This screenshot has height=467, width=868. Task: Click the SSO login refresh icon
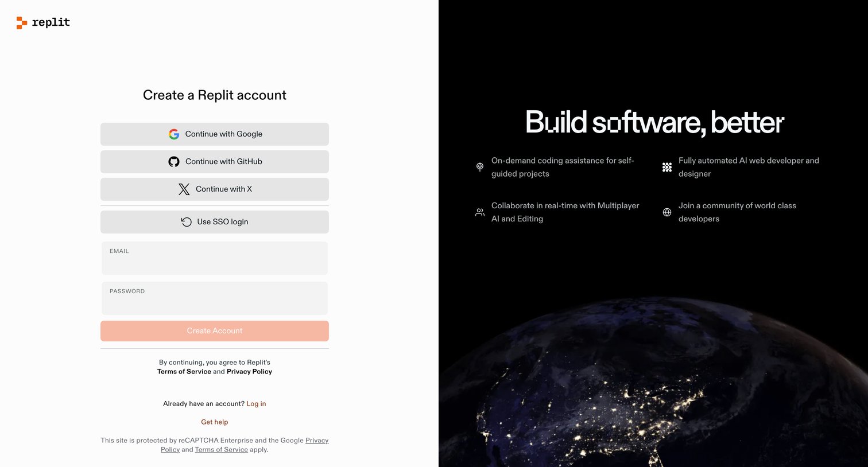point(187,222)
